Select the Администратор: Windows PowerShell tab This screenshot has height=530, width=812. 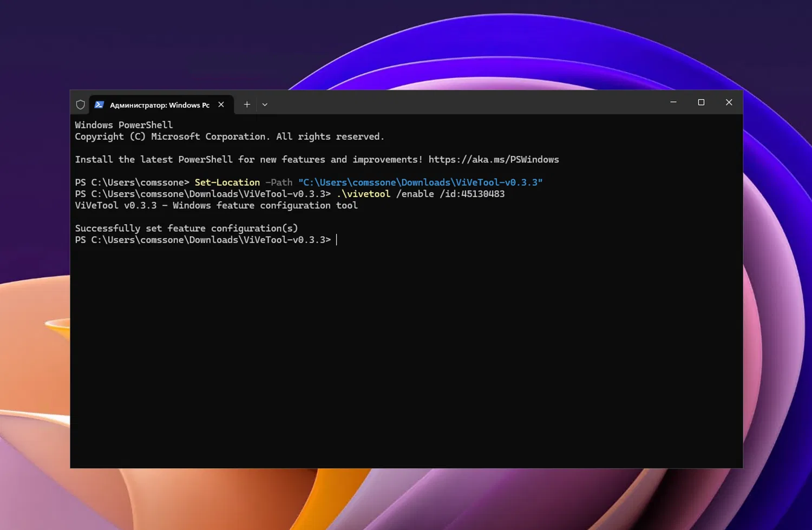point(161,105)
